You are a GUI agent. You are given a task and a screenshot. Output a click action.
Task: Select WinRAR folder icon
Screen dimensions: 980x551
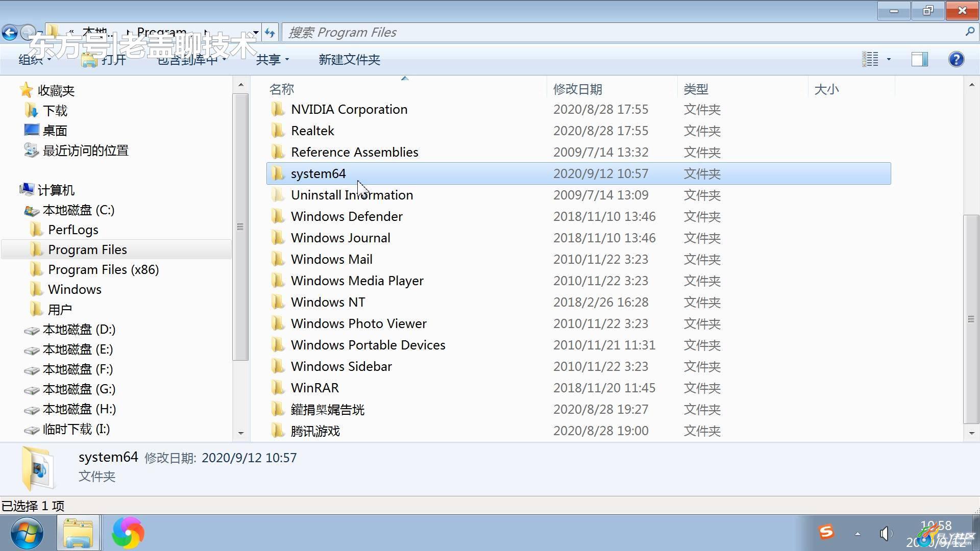tap(278, 388)
